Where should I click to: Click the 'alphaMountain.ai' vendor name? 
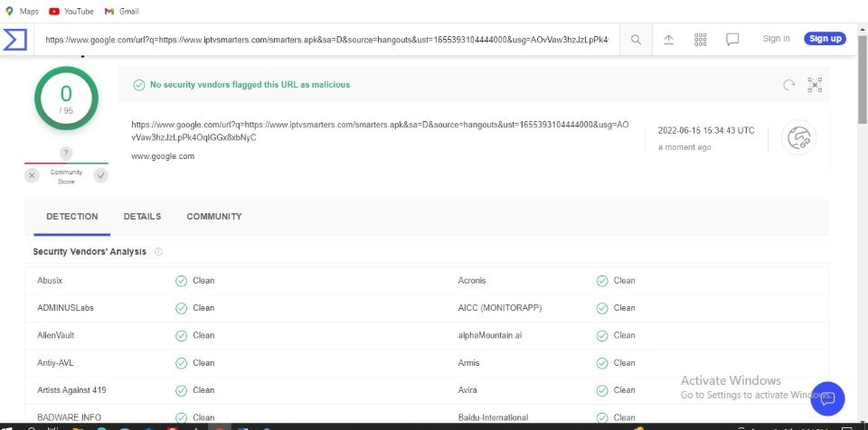[x=490, y=335]
